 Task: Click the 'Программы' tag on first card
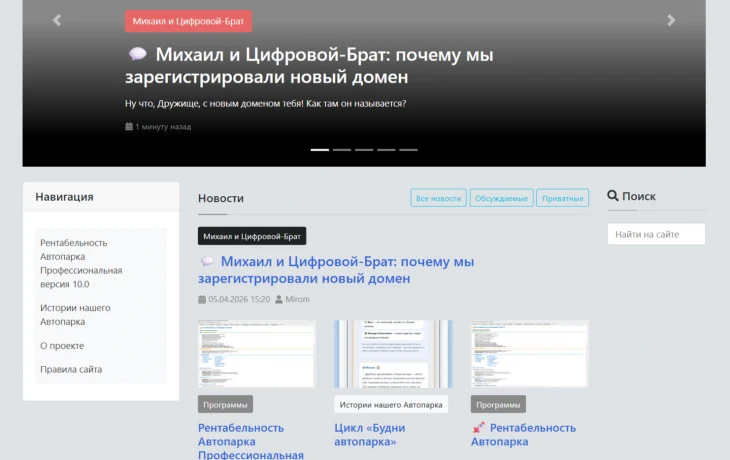[225, 404]
